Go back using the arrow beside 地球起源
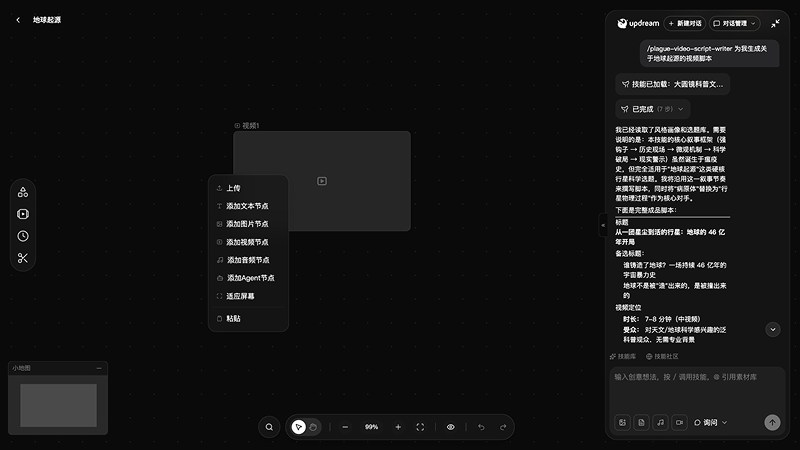Viewport: 800px width, 450px height. 18,20
